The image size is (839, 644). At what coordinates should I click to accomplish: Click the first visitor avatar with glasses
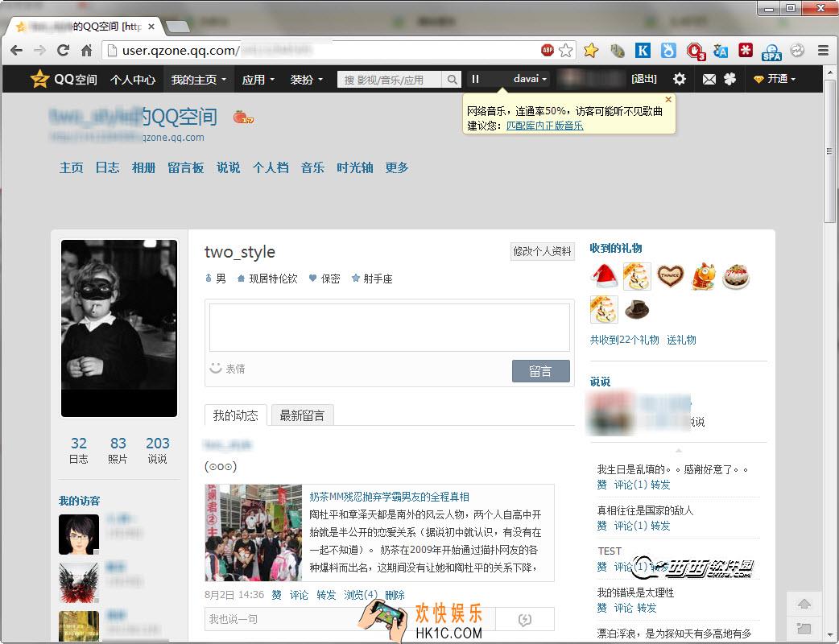coord(79,535)
